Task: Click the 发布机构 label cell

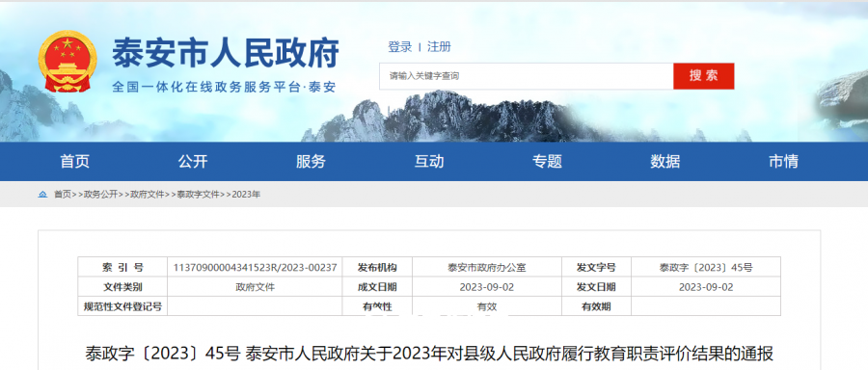Action: 377,268
